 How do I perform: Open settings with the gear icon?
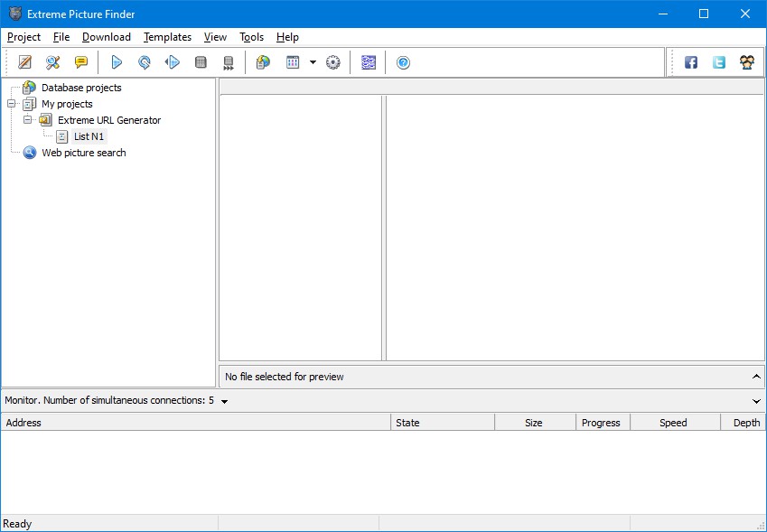click(333, 62)
